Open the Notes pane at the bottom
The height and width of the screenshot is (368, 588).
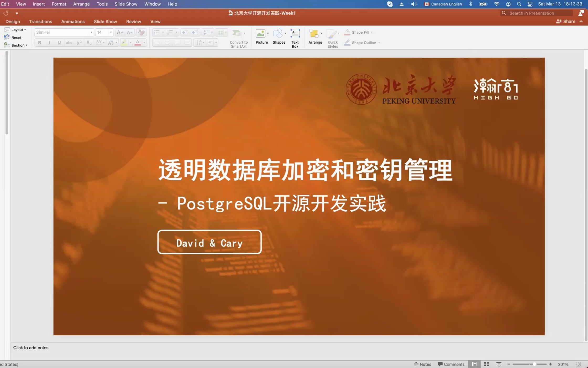[x=422, y=364]
